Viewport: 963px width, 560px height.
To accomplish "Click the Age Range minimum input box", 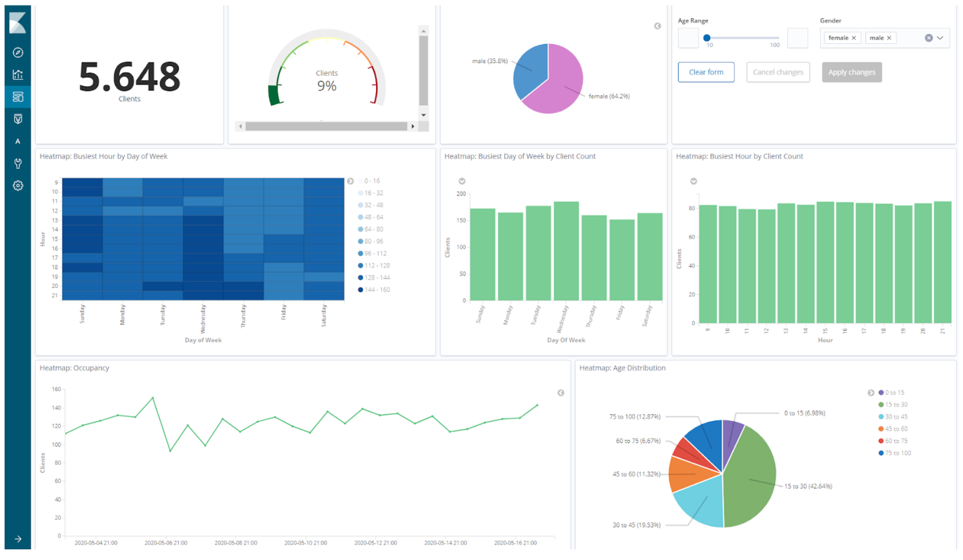I will [689, 38].
